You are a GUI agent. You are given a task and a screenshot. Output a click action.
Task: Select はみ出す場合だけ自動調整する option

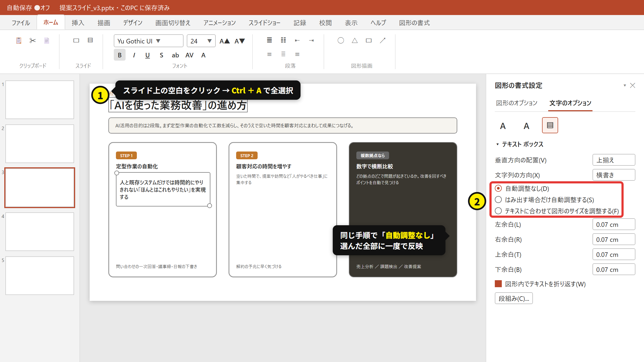coord(498,200)
